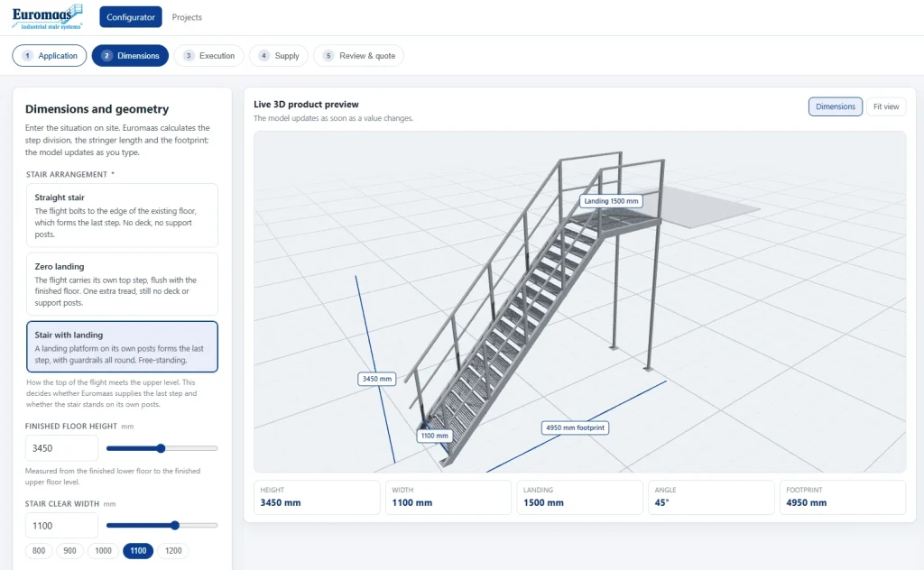Click the WIDTH 1100 mm summary card
Viewport: 924px width, 570px height.
448,498
